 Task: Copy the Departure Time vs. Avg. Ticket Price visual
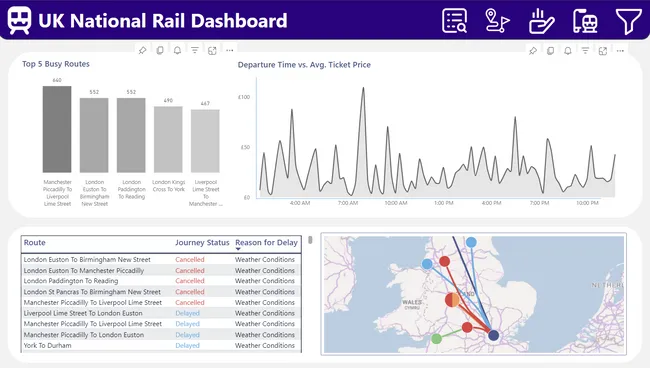click(551, 51)
